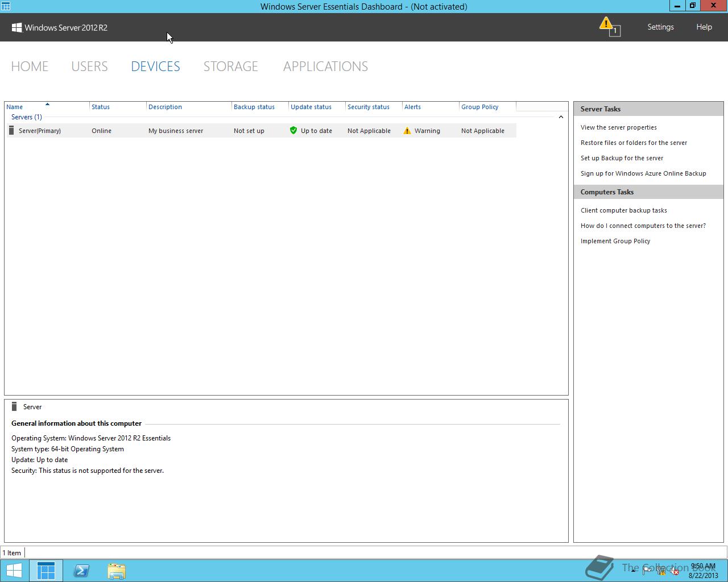Screen dimensions: 728x582
Task: Open Settings in the header
Action: (660, 27)
